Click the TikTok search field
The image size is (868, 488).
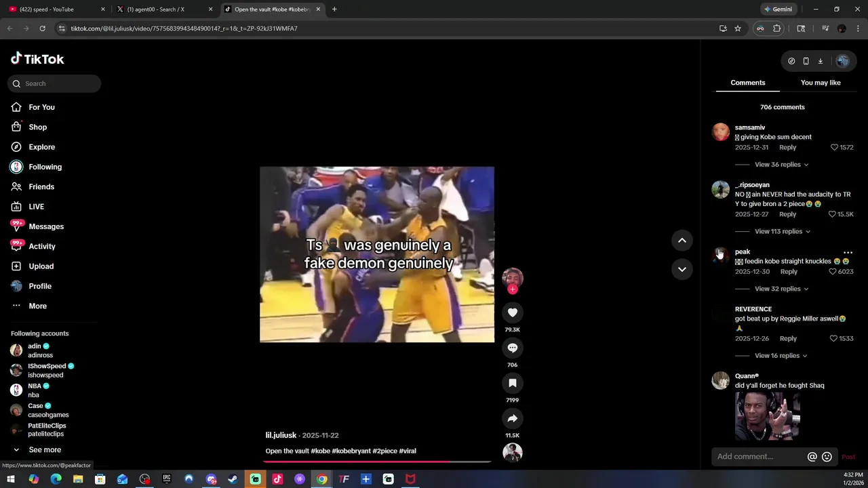(x=54, y=83)
